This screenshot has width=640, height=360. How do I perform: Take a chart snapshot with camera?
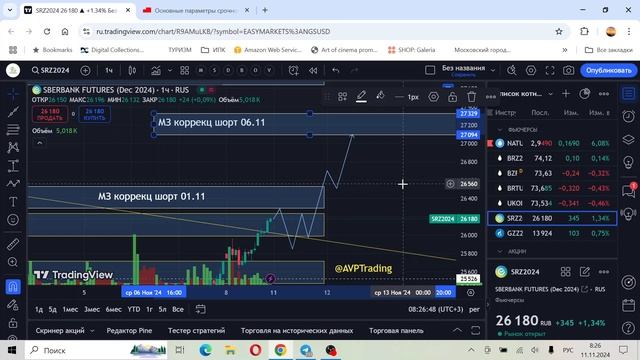pyautogui.click(x=569, y=71)
